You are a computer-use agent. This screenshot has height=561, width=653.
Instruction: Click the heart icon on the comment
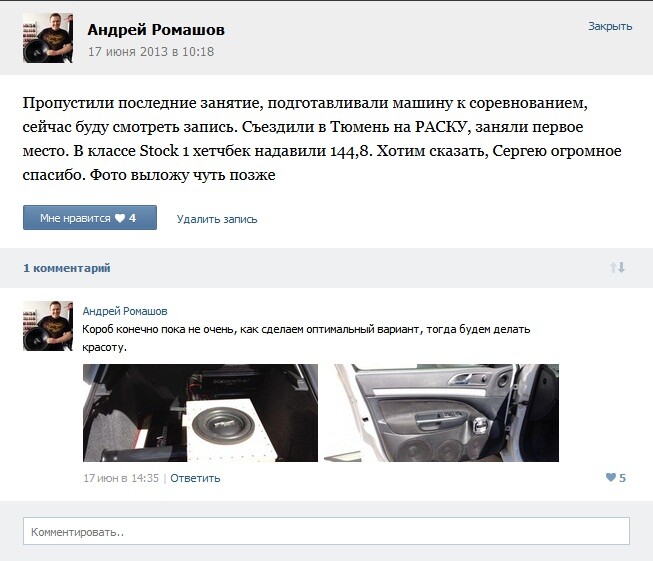coord(611,477)
